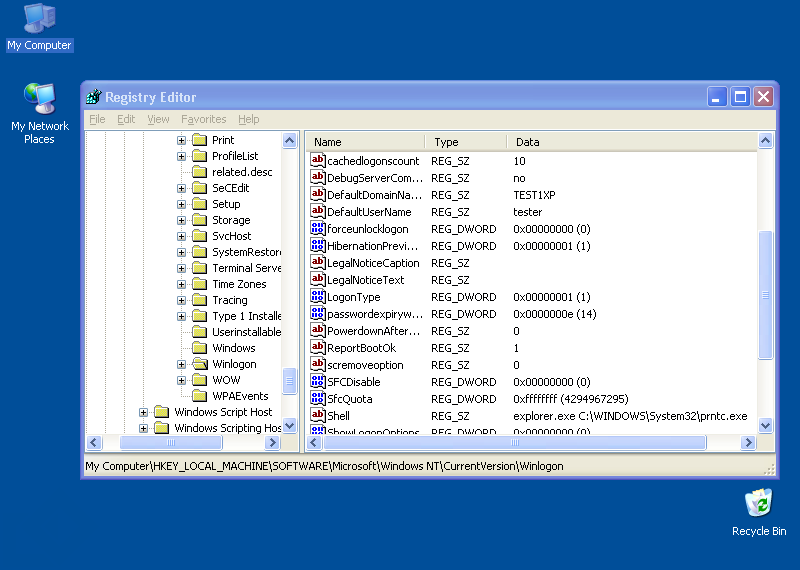Click the Registry Editor title bar icon
Screen dimensions: 800x570
pos(94,97)
